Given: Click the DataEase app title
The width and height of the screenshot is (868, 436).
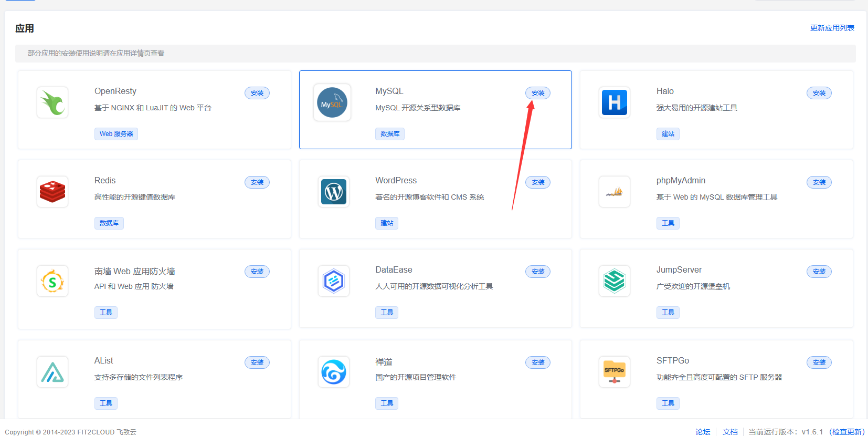Looking at the screenshot, I should (x=394, y=270).
